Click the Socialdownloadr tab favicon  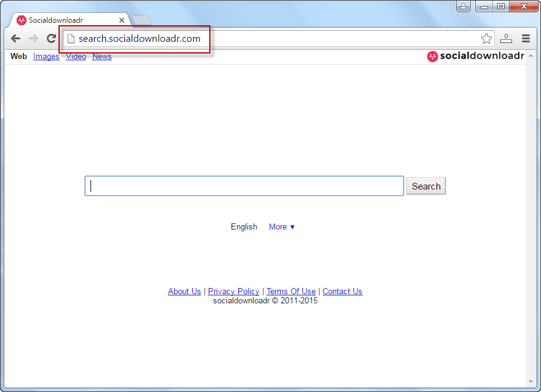coord(22,20)
